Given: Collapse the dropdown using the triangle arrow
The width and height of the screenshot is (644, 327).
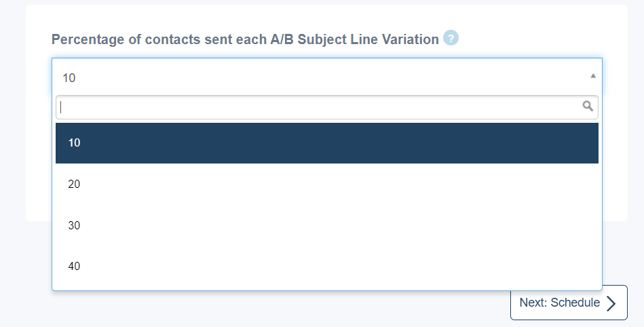Looking at the screenshot, I should tap(592, 76).
